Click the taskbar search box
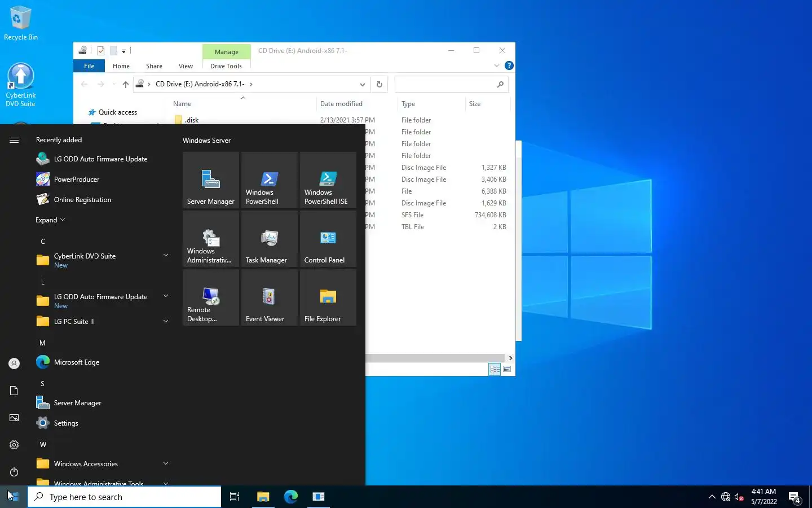 pyautogui.click(x=125, y=497)
